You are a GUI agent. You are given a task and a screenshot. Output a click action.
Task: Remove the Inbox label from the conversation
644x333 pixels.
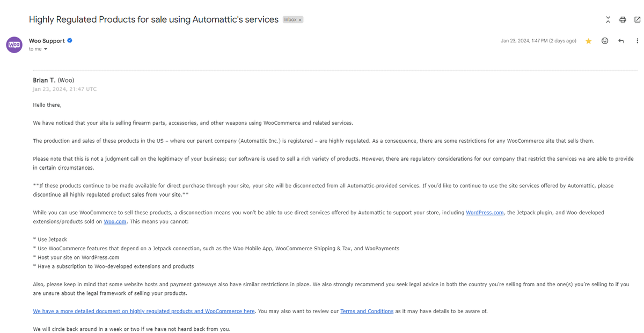coord(300,20)
